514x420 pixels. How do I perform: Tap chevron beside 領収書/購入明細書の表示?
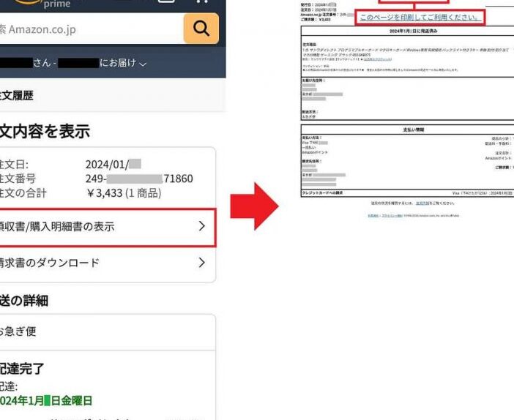(201, 227)
